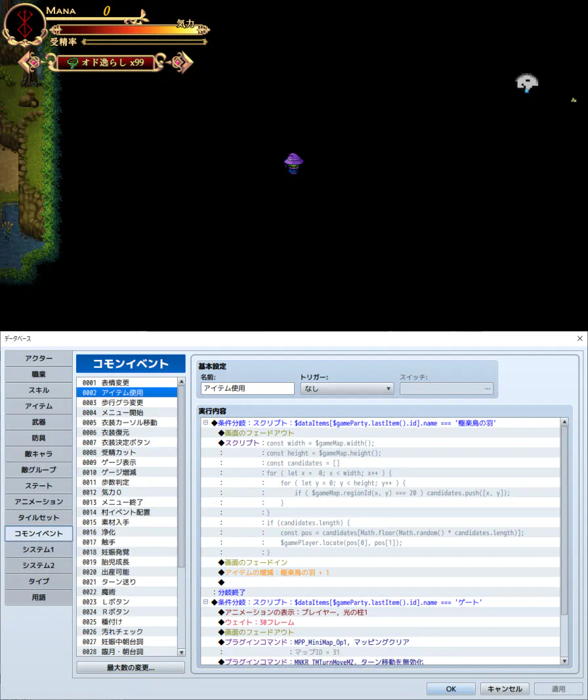Screen dimensions: 588x700
Task: Select common event 0023 Lボタン
Action: [x=127, y=602]
